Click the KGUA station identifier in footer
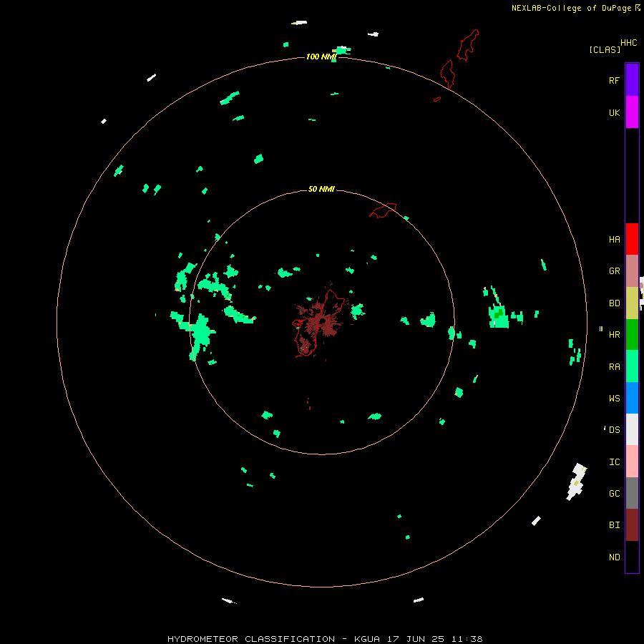The image size is (644, 644). pyautogui.click(x=367, y=639)
